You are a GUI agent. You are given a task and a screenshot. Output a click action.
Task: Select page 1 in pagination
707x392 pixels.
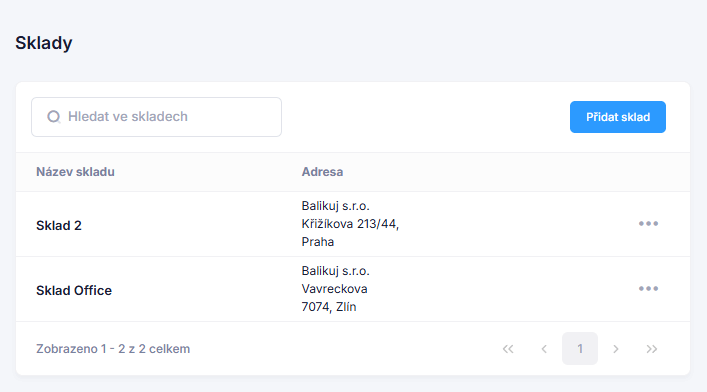[x=580, y=349]
